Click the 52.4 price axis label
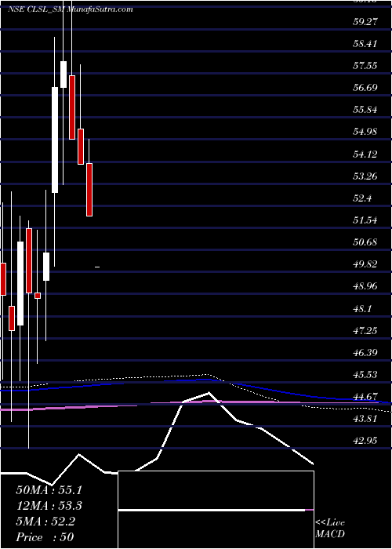 (x=362, y=198)
